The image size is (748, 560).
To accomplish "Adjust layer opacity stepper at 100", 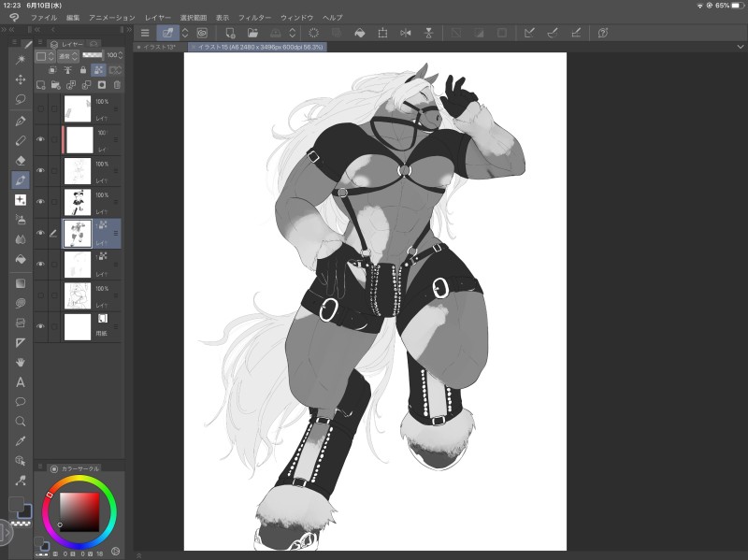I will [x=121, y=55].
